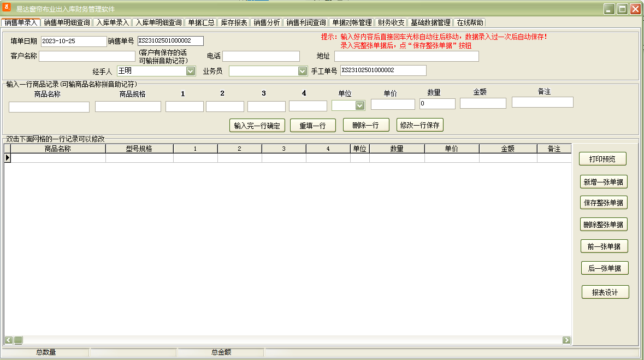Click the 删除一行 button
Screen dimensions: 644x360
[x=365, y=125]
